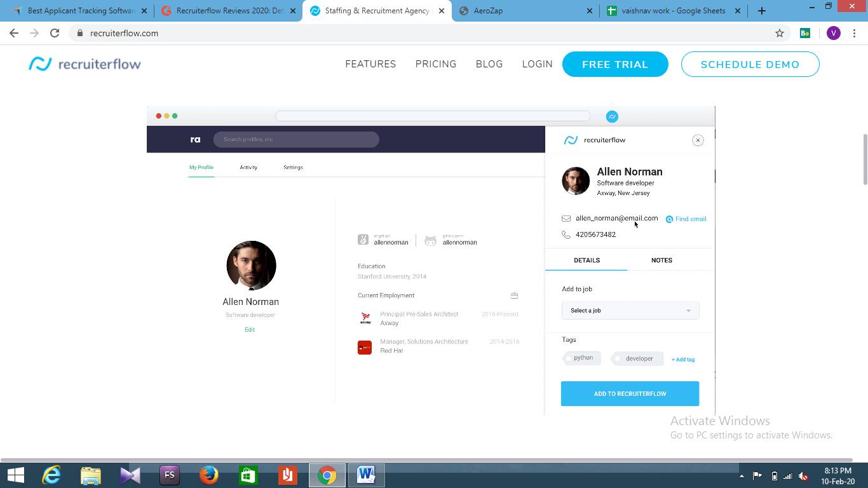This screenshot has height=488, width=868.
Task: Click the GitHub icon for allennorman
Action: point(430,241)
